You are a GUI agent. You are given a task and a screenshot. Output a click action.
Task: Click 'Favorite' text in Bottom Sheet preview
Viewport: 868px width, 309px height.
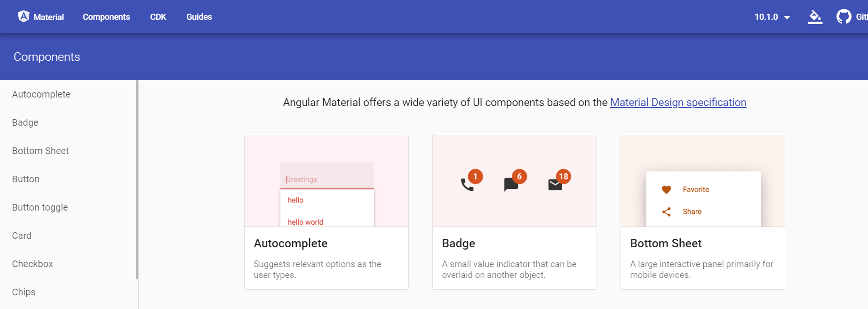coord(696,190)
